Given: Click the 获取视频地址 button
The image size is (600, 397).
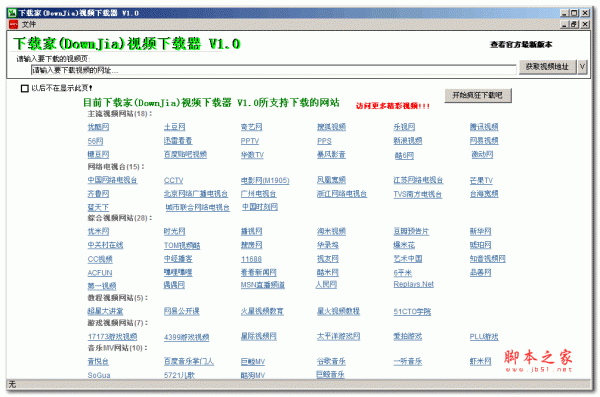Looking at the screenshot, I should click(547, 67).
